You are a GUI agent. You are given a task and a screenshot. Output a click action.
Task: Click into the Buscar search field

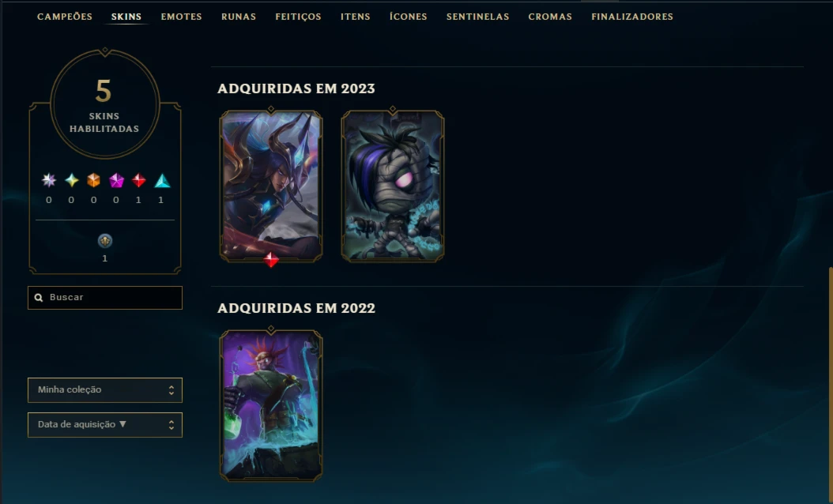click(105, 297)
